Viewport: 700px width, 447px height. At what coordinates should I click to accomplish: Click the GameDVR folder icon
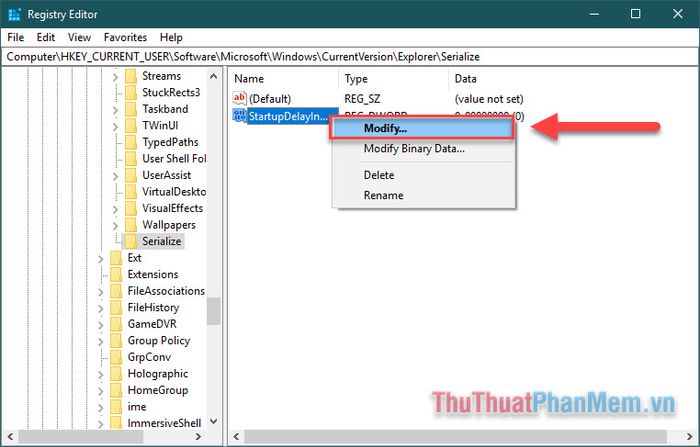(x=116, y=324)
